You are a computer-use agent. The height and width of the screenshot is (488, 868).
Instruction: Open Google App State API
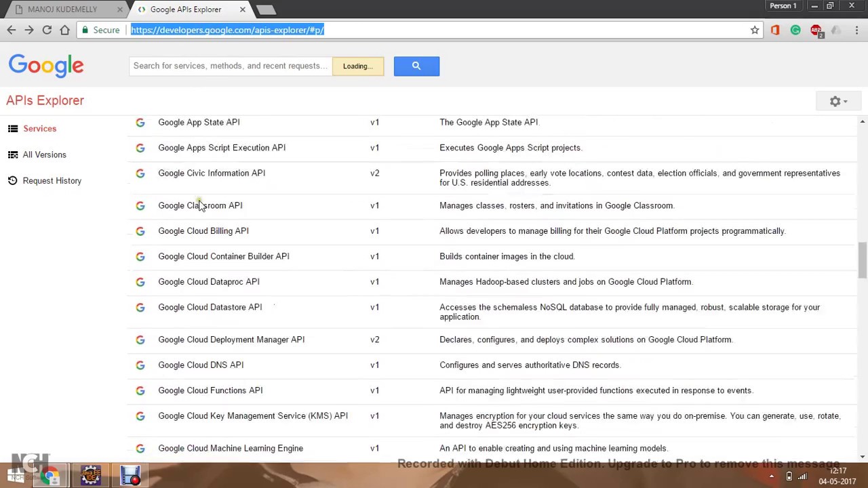(199, 122)
